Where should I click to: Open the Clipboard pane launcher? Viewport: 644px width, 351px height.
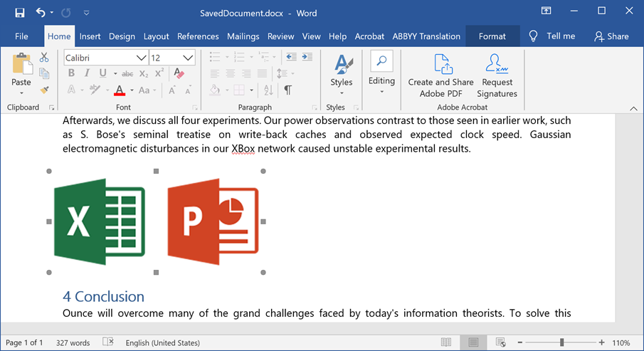52,108
